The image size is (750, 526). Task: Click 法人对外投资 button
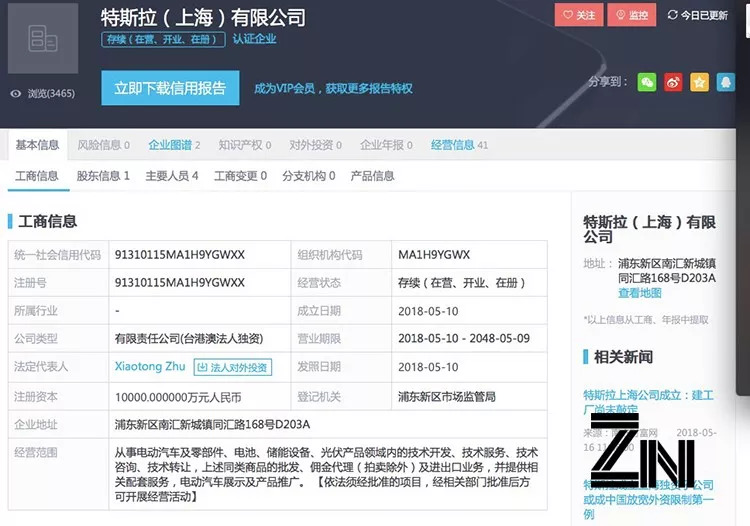pos(233,367)
